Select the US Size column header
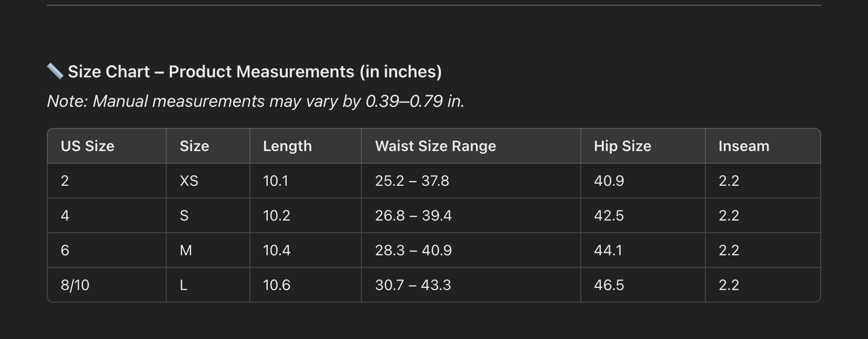Screen dimensions: 868x339 [88, 146]
